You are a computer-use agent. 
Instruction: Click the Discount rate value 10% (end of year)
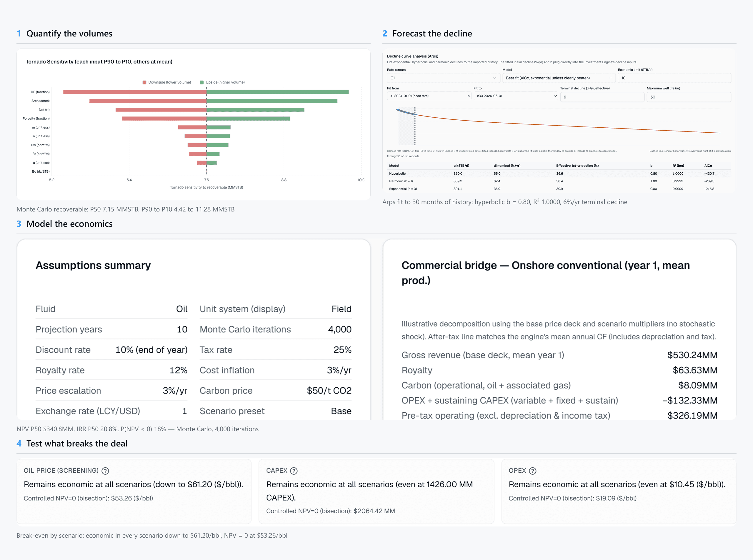coord(151,350)
